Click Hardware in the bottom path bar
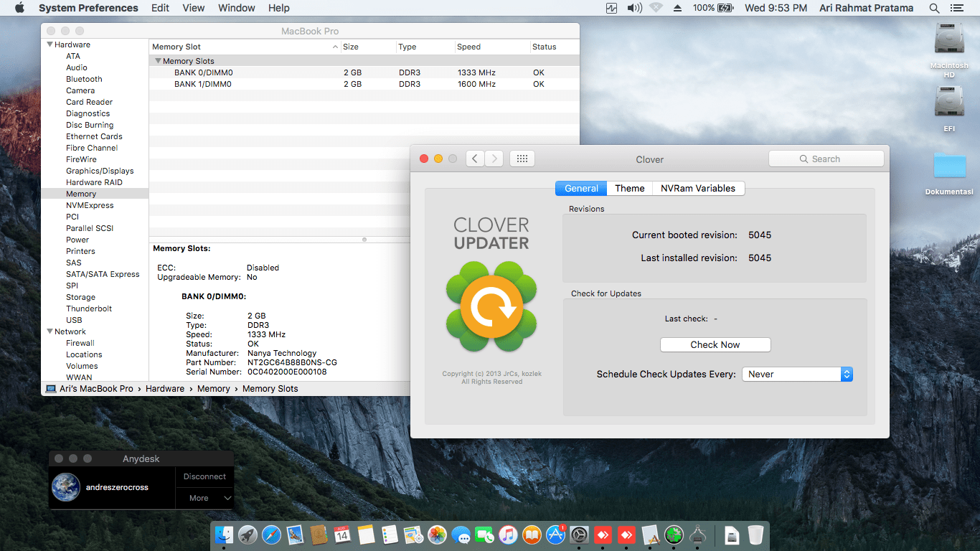980x551 pixels. 165,388
